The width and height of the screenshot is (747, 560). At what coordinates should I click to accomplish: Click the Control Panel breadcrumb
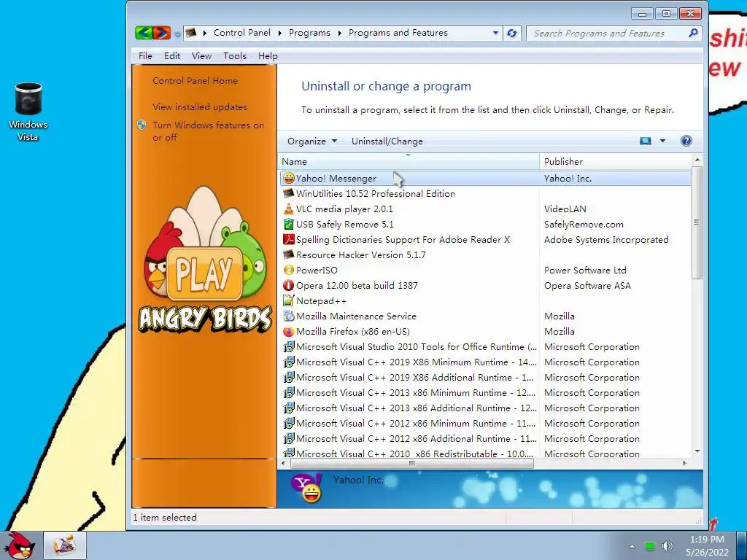point(242,33)
